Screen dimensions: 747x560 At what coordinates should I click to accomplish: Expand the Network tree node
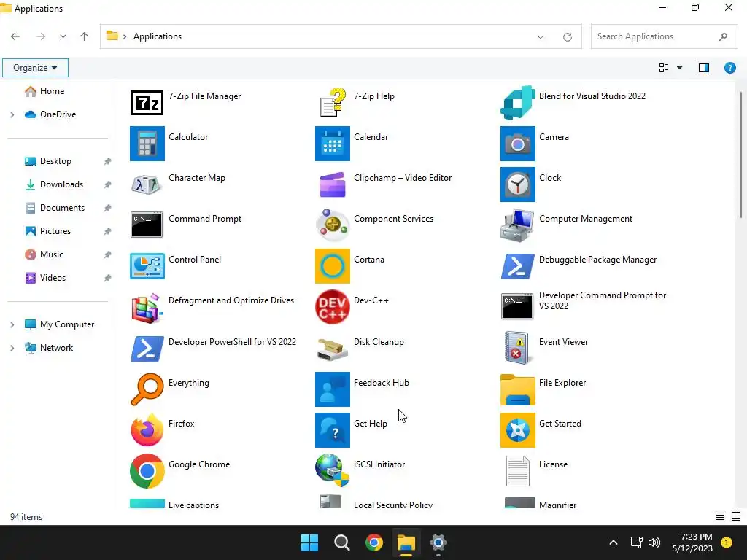click(x=12, y=348)
